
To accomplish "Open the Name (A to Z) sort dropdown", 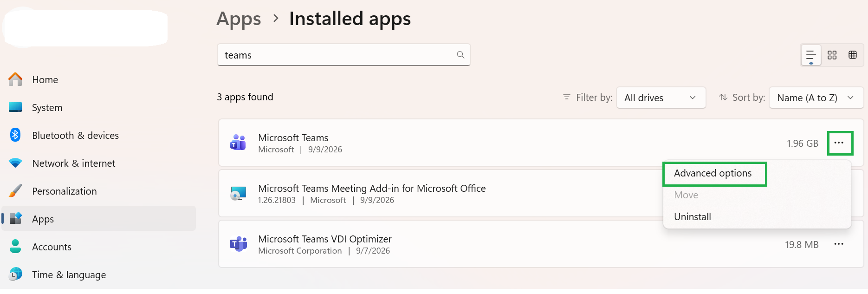I will coord(816,98).
